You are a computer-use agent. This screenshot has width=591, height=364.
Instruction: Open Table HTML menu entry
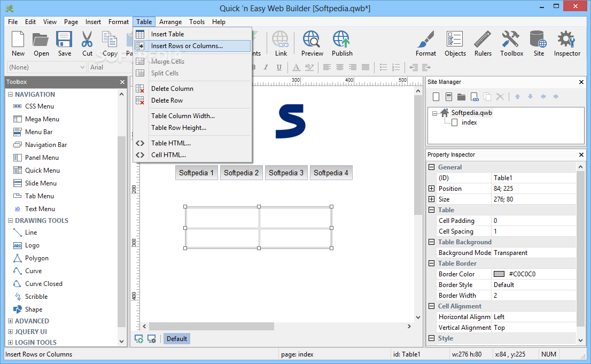(x=192, y=143)
